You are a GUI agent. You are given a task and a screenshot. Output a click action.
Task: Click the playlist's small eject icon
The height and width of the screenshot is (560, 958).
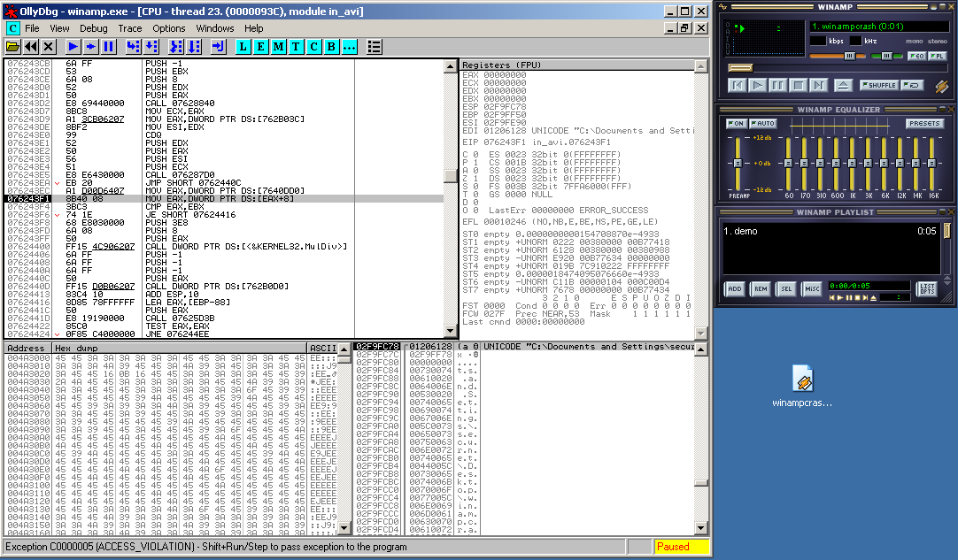[x=873, y=298]
